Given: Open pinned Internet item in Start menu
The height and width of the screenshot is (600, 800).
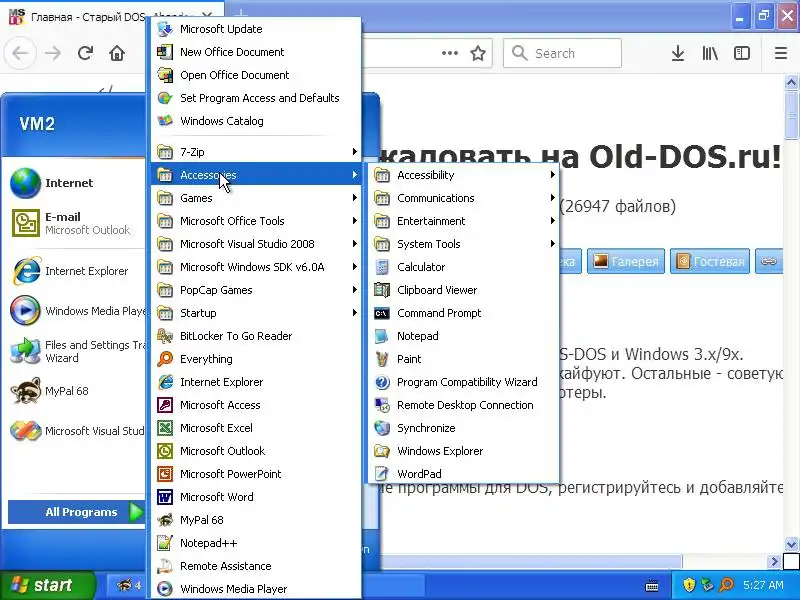Looking at the screenshot, I should pyautogui.click(x=77, y=183).
